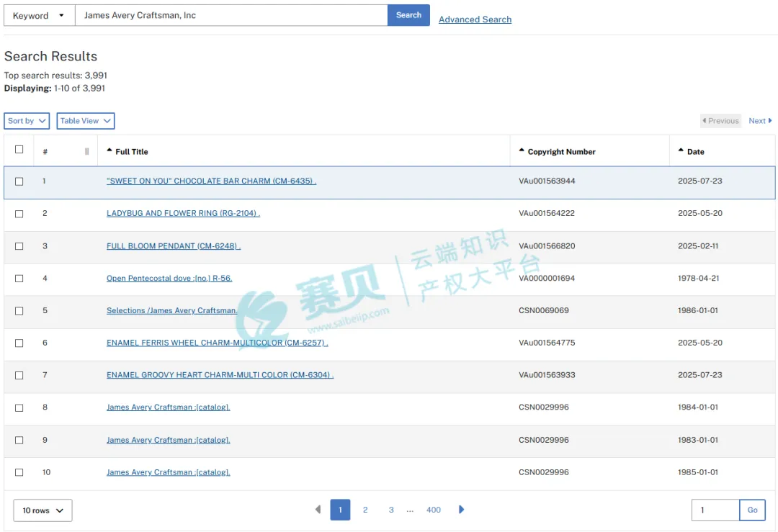Click the Top search results: 3,991 text
This screenshot has width=778, height=532.
[x=55, y=76]
